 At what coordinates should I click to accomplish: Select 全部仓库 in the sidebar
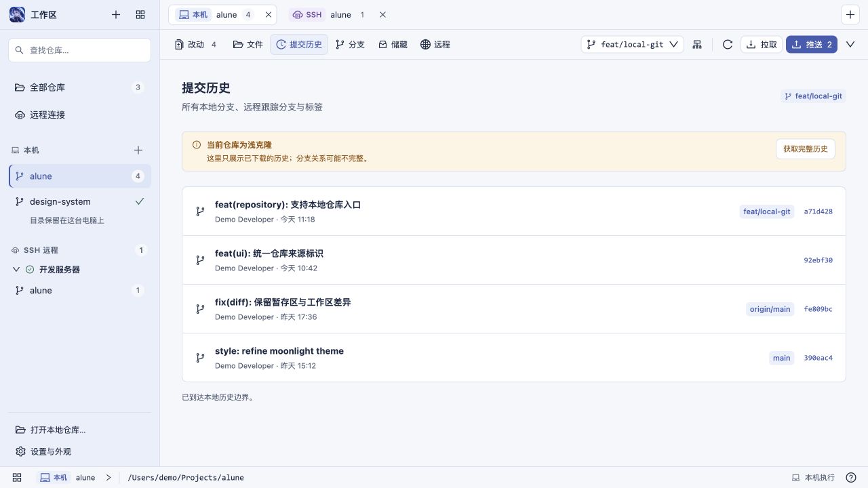[79, 87]
